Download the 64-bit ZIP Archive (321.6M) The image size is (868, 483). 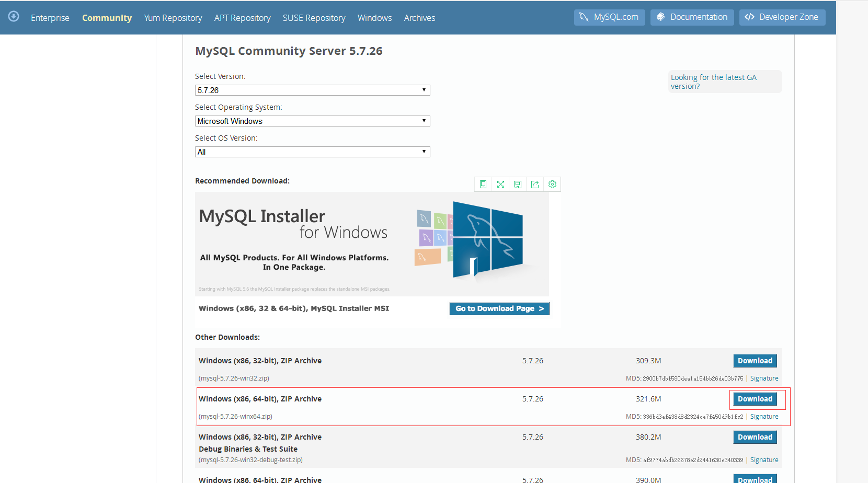pos(755,399)
